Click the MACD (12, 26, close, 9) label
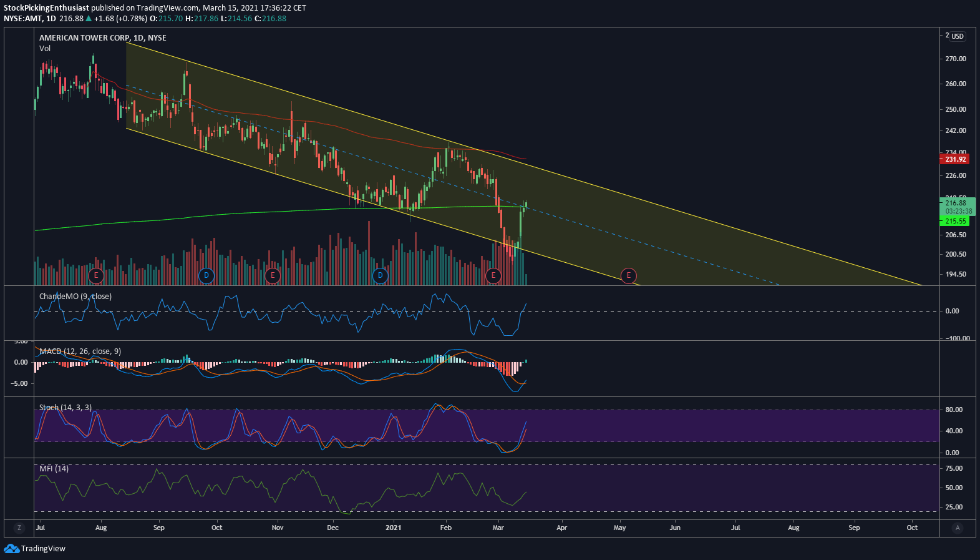The image size is (980, 560). [80, 351]
